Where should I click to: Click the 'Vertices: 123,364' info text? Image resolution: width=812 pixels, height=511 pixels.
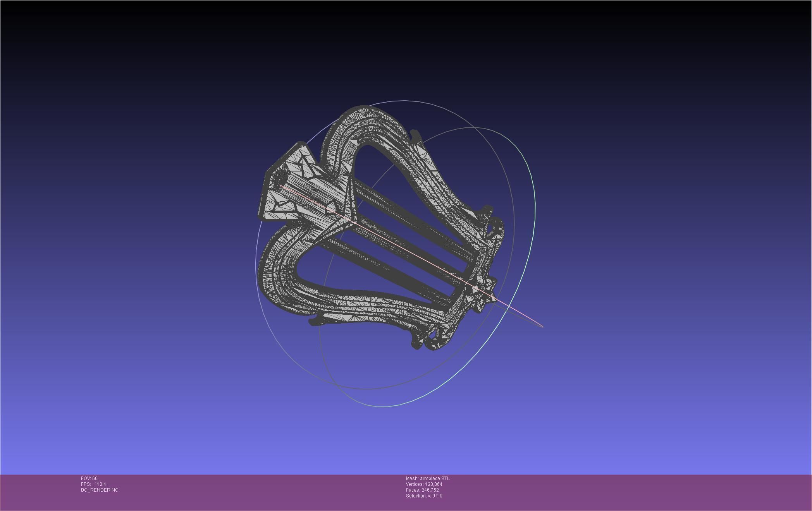point(424,484)
